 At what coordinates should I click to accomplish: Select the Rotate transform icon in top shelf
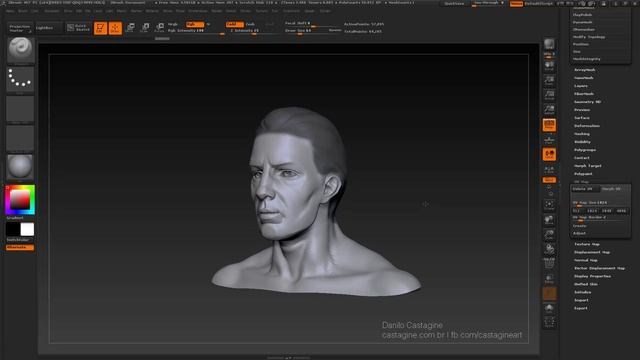pos(160,28)
